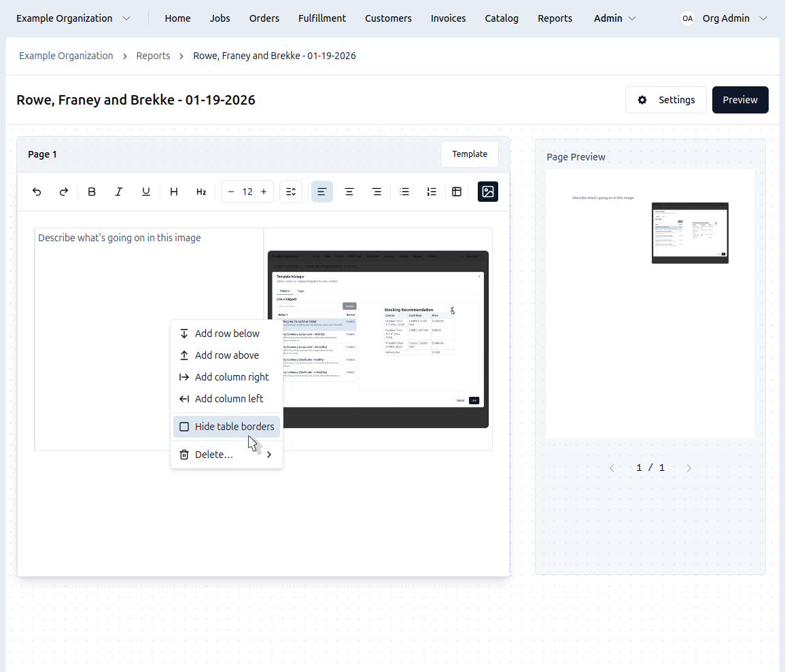Click the redo arrow icon
The height and width of the screenshot is (672, 785).
(64, 192)
